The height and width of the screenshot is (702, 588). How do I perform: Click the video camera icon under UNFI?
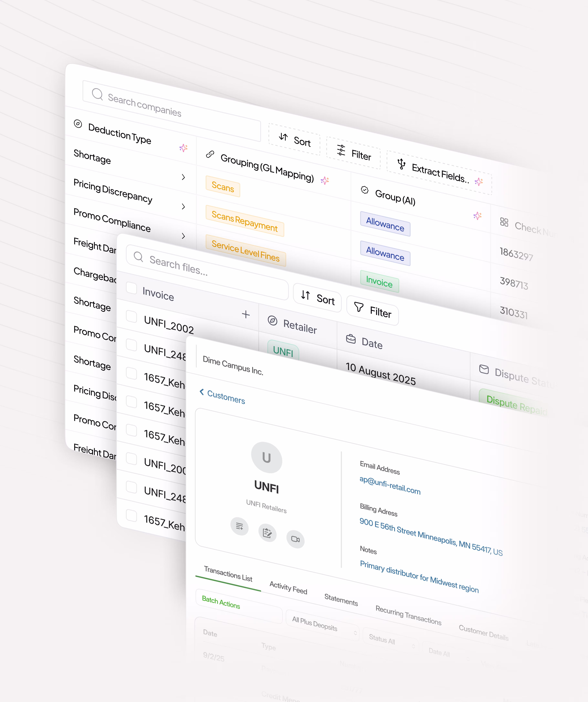pos(295,539)
